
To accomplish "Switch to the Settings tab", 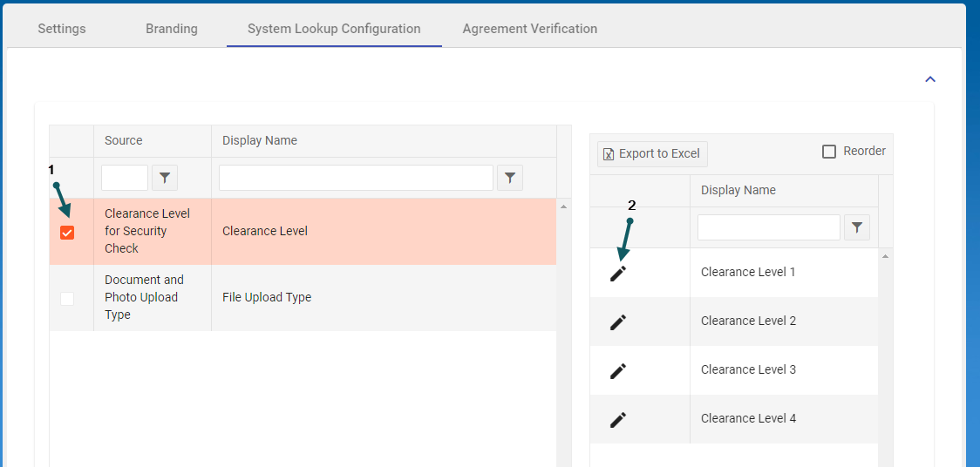I will (x=62, y=29).
